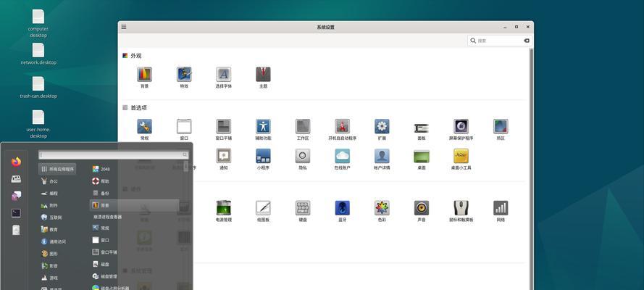The image size is (644, 290).
Task: Select the trash-can.desktop desktop file
Action: [x=38, y=88]
